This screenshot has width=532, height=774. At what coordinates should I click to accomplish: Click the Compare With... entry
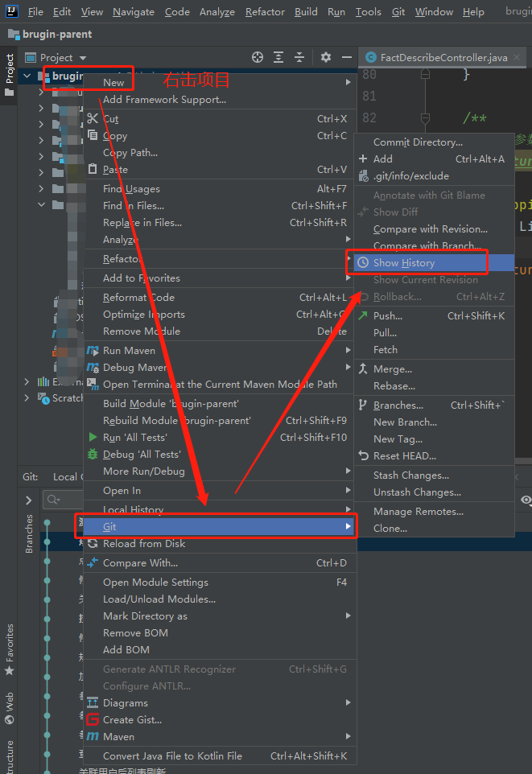click(x=221, y=562)
